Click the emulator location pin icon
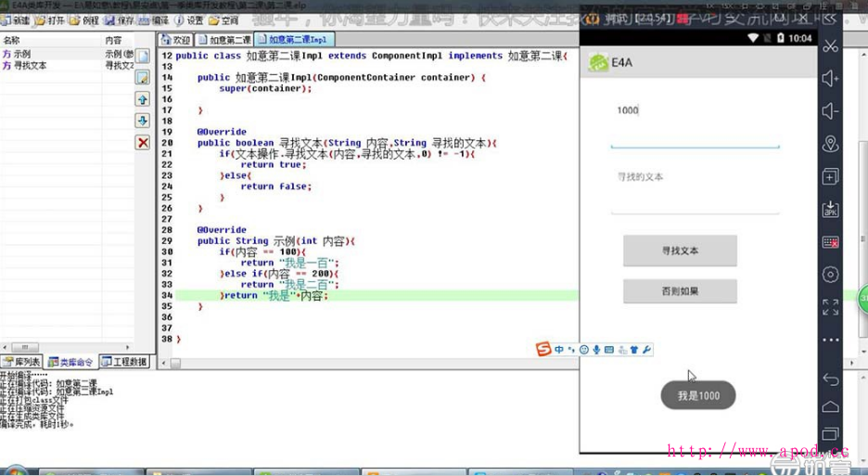The width and height of the screenshot is (868, 476). coord(830,144)
